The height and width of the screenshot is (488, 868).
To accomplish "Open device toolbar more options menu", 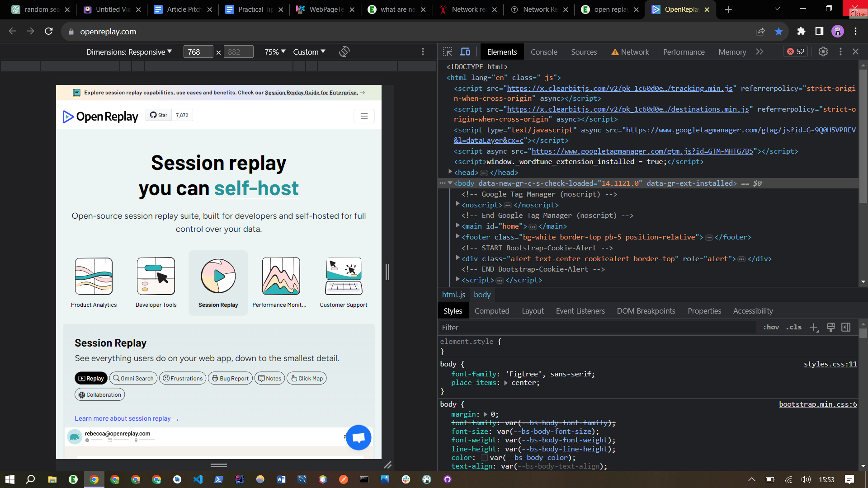I will point(423,52).
